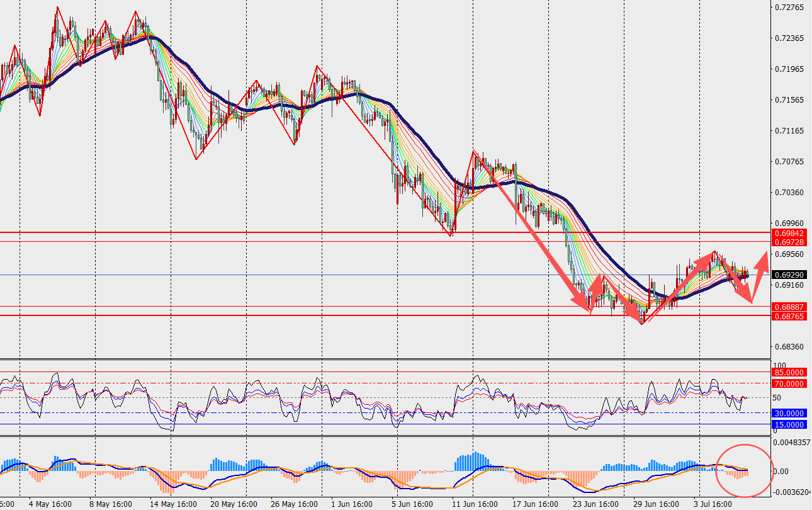
Task: Click the 85.0000 overbought level label
Action: 788,372
